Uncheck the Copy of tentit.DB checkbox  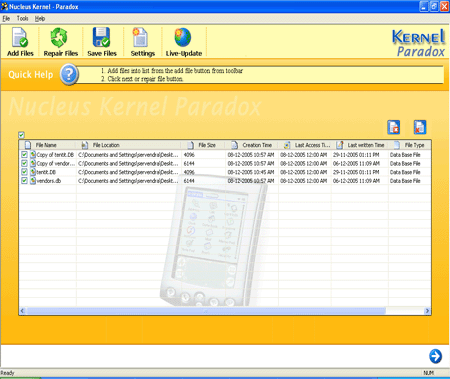[24, 155]
